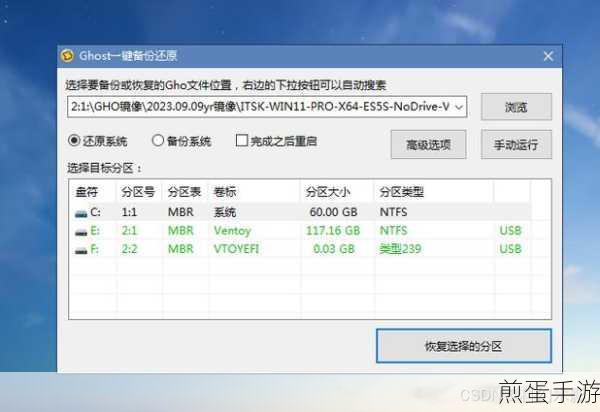Click the drive icon for F: row
This screenshot has height=412, width=600.
(x=81, y=251)
